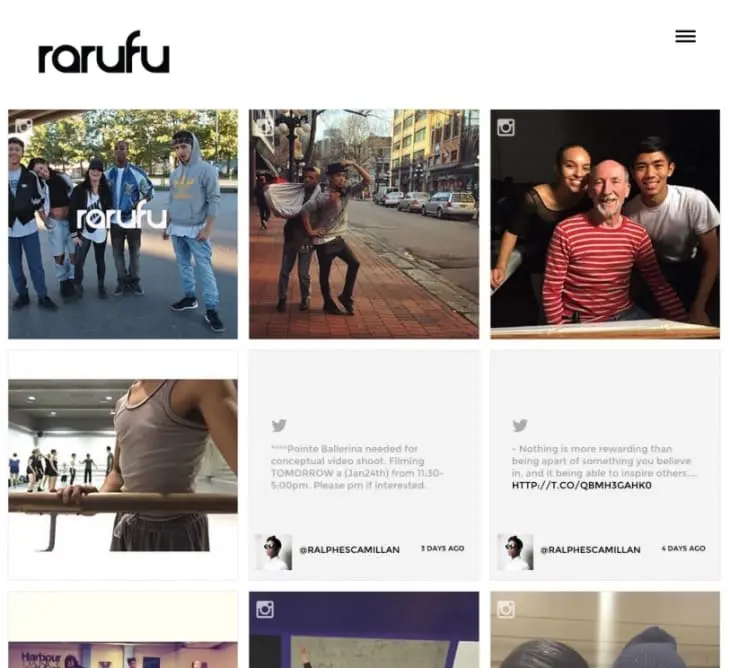Open group photo with rarufu watermark
730x668 pixels.
coord(123,224)
